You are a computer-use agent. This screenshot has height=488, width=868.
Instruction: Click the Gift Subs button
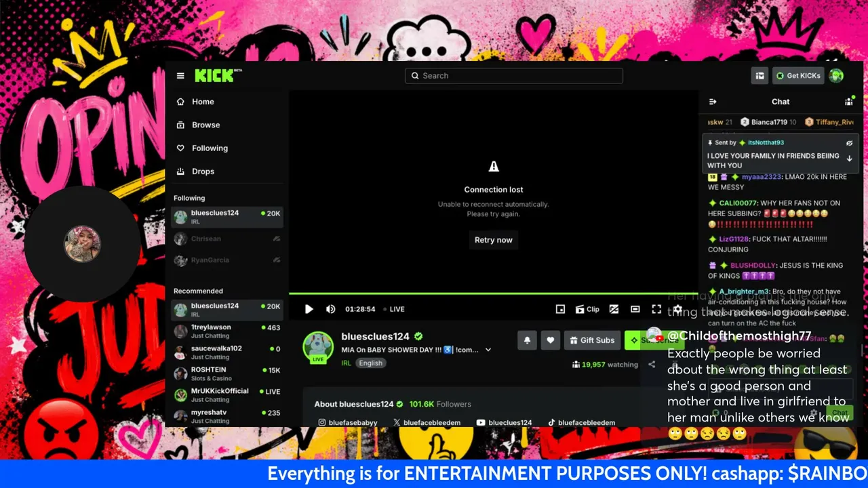tap(591, 340)
